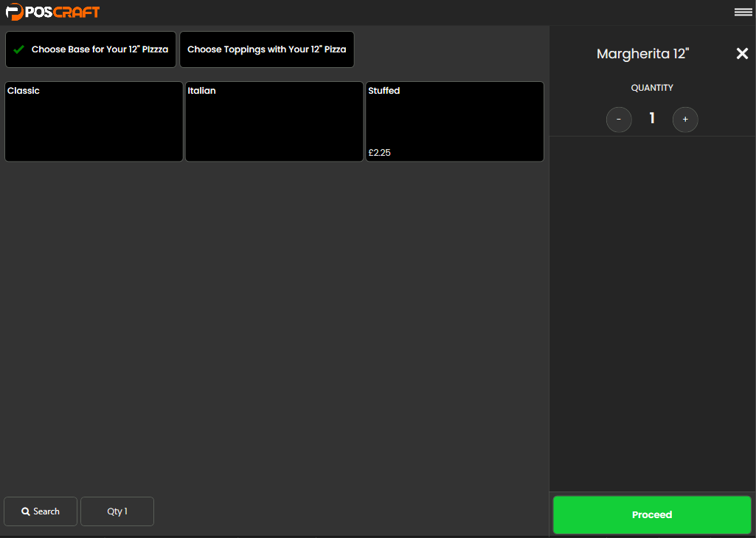Increase quantity with the plus button
This screenshot has width=756, height=538.
(685, 120)
